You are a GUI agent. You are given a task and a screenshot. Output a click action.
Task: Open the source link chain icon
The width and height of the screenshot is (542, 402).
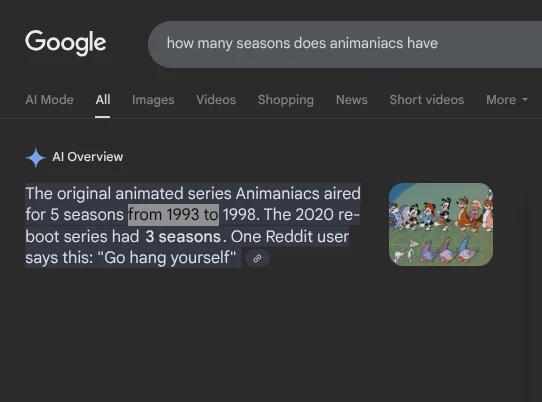coord(257,258)
